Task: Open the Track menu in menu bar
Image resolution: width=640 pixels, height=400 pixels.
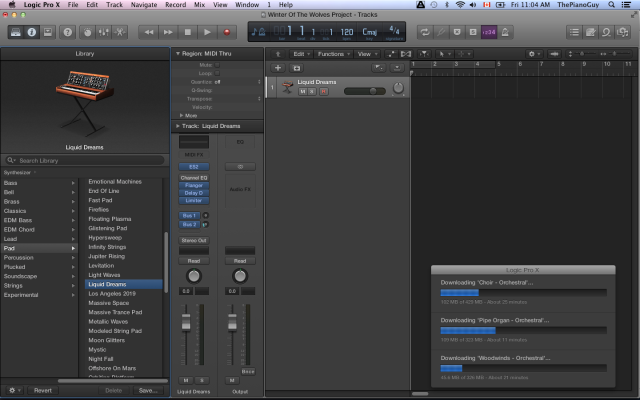Action: tap(114, 4)
